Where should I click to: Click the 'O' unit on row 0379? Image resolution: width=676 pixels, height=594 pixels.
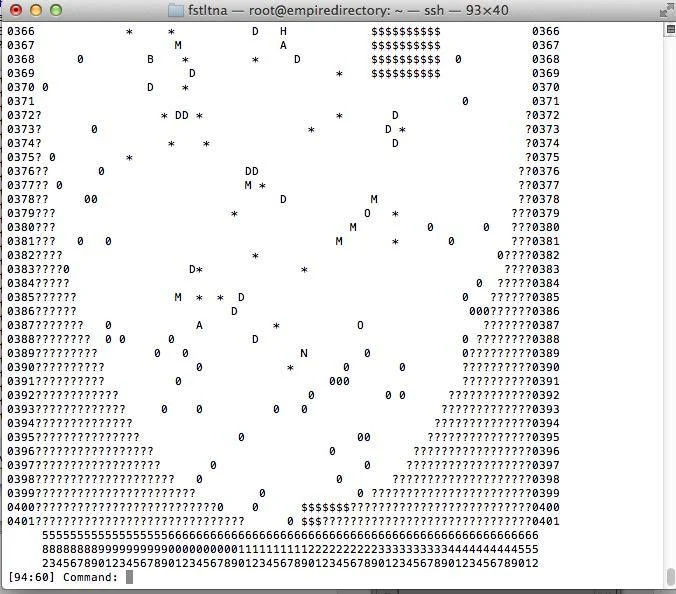367,213
